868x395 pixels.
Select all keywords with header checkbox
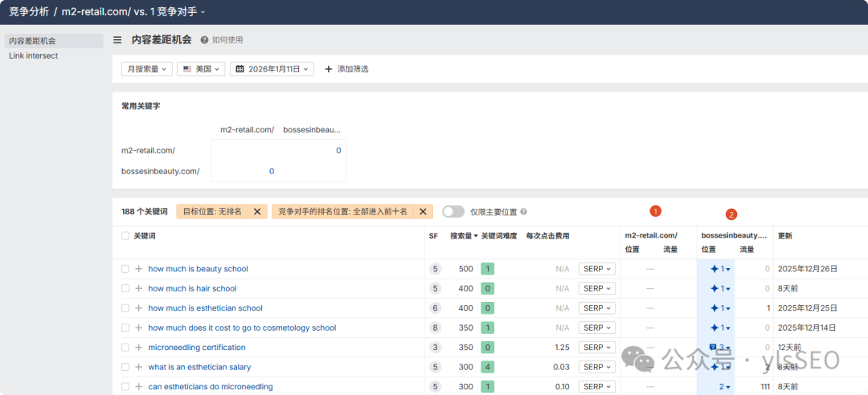(x=125, y=236)
